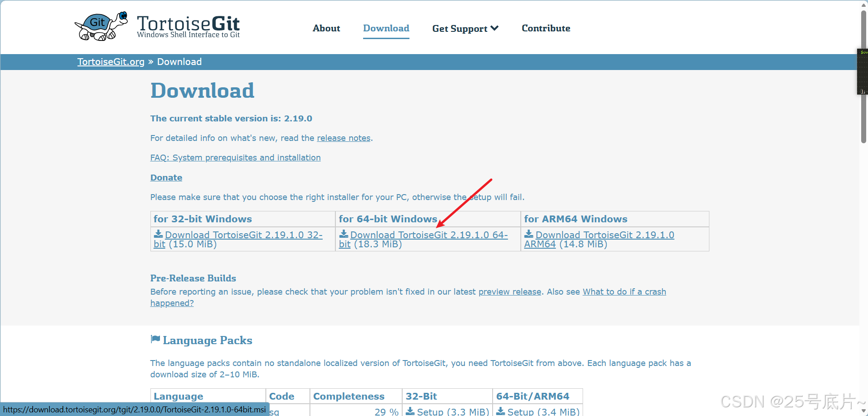Open the About page
Viewport: 868px width, 416px height.
(x=326, y=28)
